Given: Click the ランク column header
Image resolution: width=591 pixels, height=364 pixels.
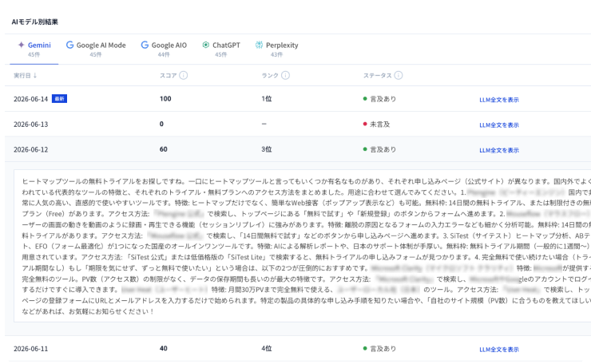Looking at the screenshot, I should (x=270, y=75).
